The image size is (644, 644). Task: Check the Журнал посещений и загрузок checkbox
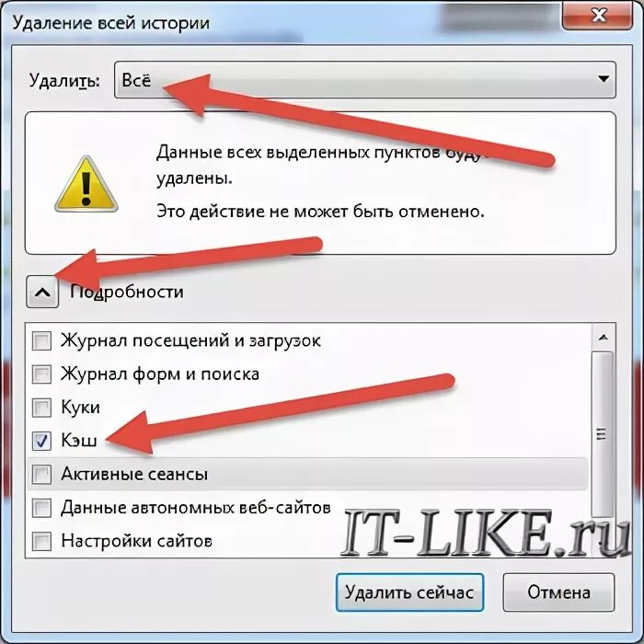click(x=42, y=341)
